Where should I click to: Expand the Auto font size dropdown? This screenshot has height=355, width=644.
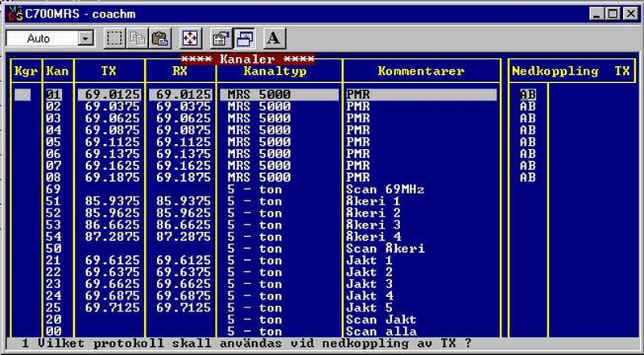click(85, 39)
